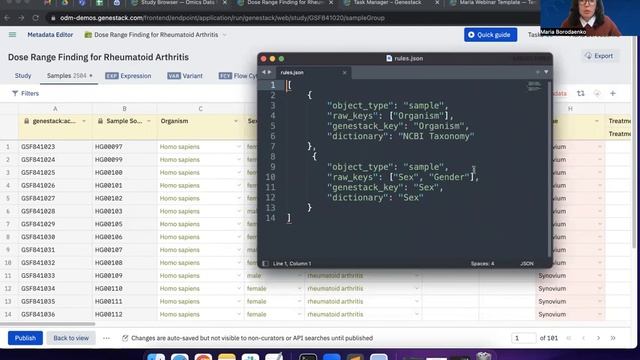Close the rules.json editor tab

coord(344,73)
